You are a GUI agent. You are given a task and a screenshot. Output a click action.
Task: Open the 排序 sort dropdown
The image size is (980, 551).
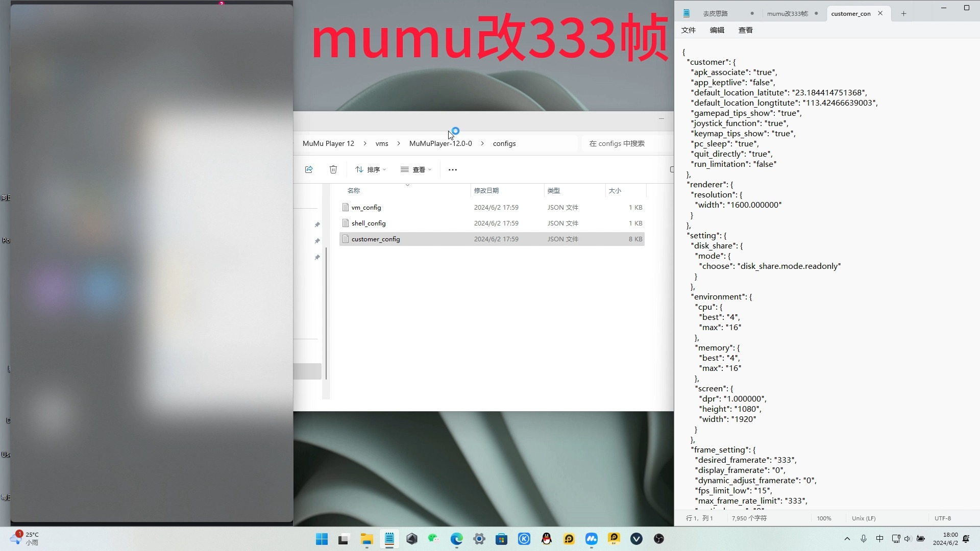pyautogui.click(x=371, y=169)
